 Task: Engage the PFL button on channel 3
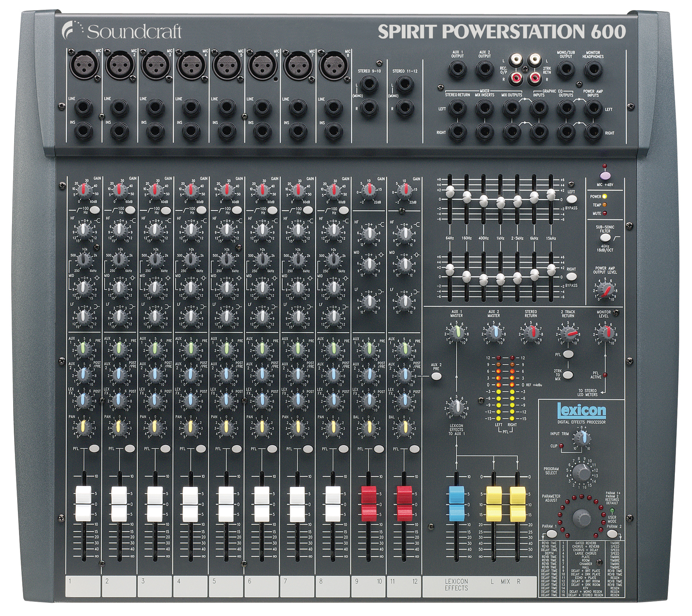[x=166, y=448]
